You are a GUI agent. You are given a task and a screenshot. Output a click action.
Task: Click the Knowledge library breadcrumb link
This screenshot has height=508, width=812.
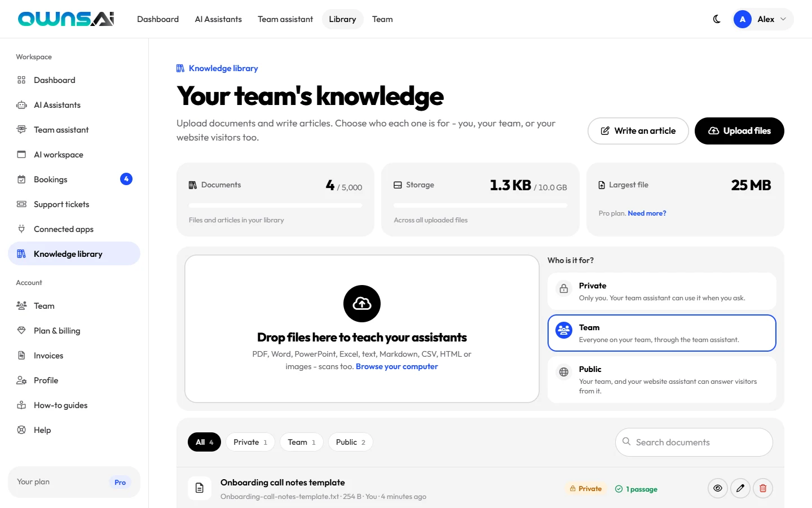click(217, 68)
